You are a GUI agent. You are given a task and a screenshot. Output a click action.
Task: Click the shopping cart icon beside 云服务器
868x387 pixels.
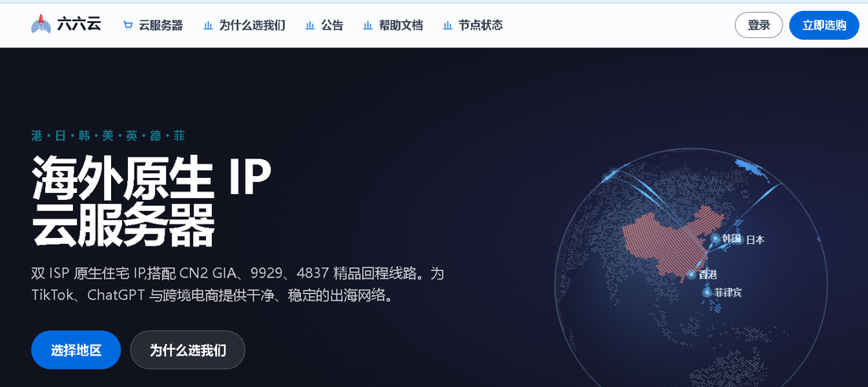pyautogui.click(x=128, y=25)
